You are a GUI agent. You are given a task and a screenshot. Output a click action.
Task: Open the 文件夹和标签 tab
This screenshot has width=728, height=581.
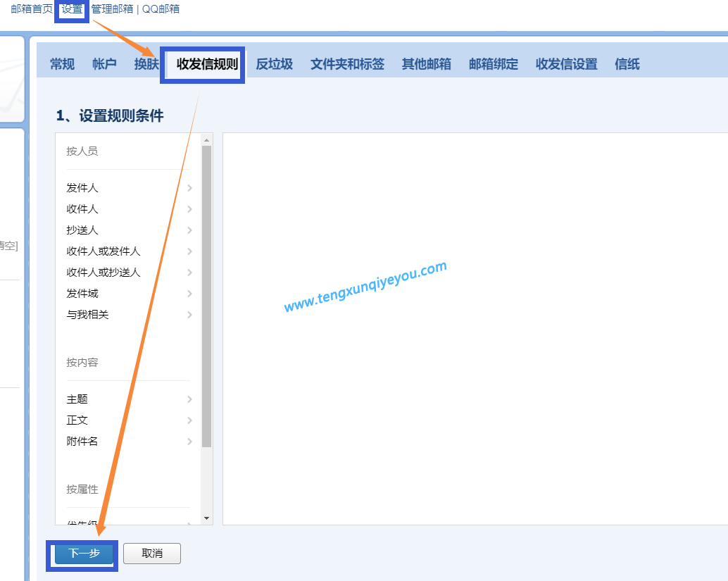[x=347, y=64]
